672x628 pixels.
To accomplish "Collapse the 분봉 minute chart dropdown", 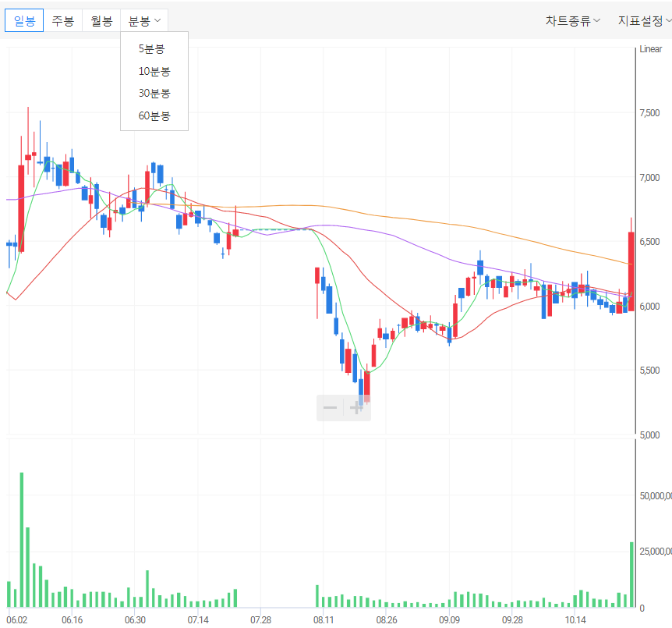I will click(144, 20).
